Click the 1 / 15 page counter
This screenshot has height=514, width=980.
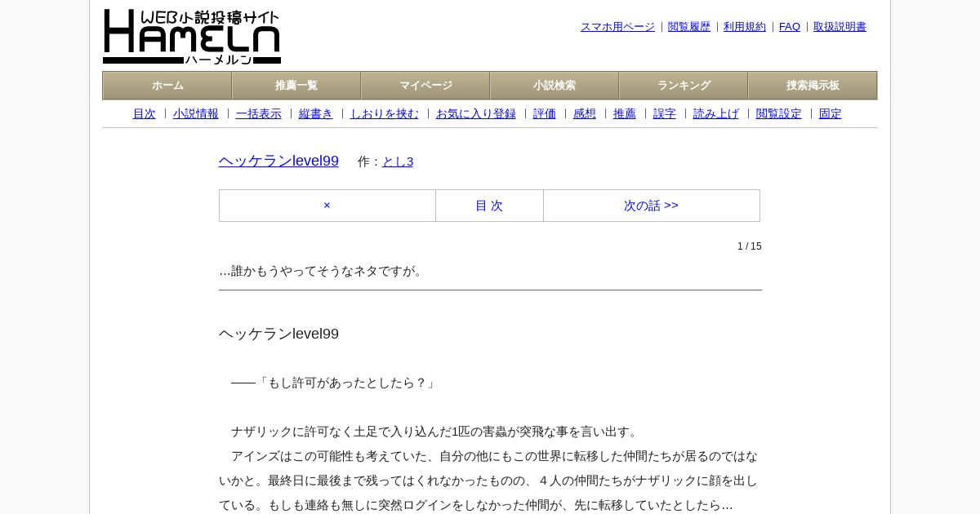(x=750, y=246)
